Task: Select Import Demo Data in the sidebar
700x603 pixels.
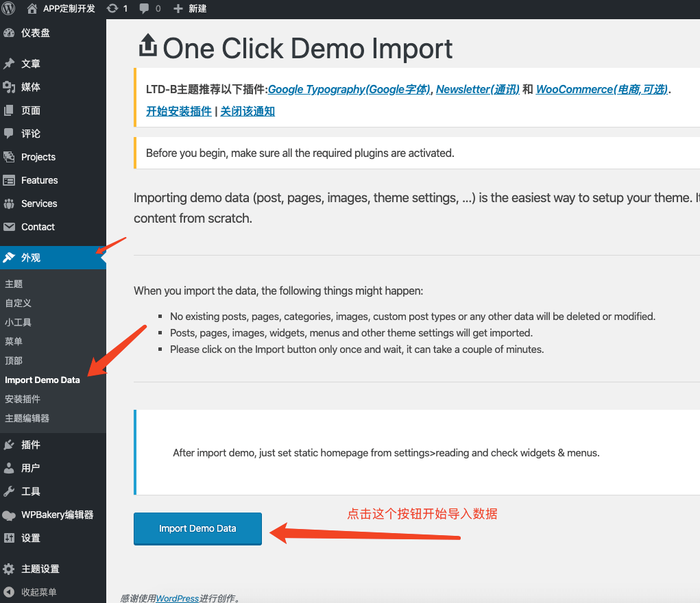Action: point(43,380)
